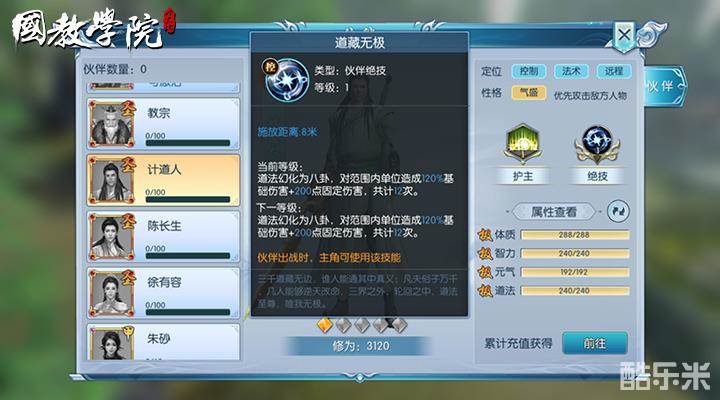The image size is (720, 400).
Task: Toggle the 远程 role tag
Action: pos(614,71)
